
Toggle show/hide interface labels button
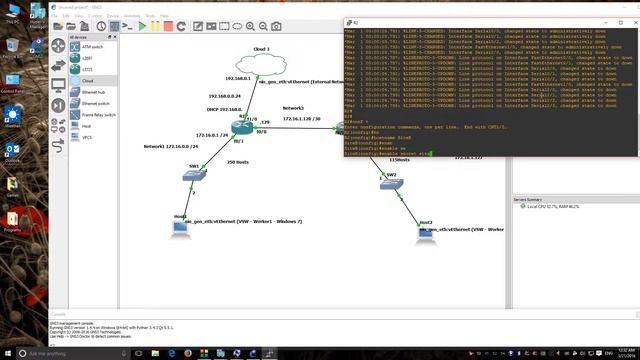click(x=114, y=27)
